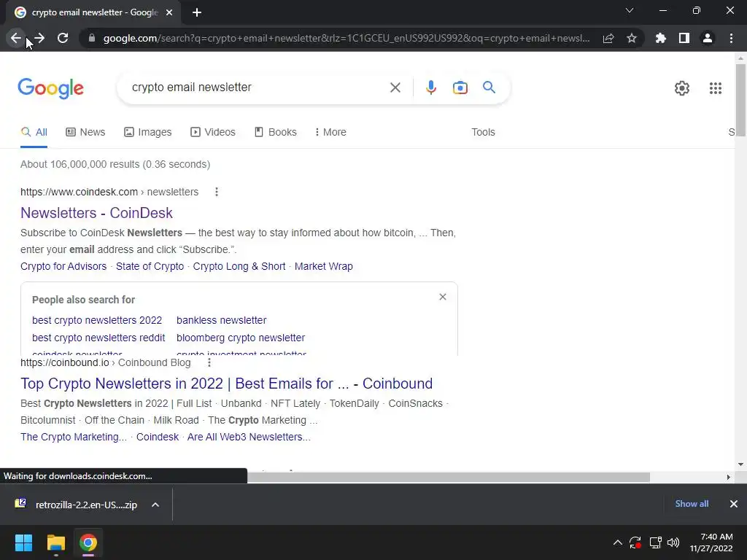Open the search Tools options
Screen dimensions: 747x560
point(483,133)
